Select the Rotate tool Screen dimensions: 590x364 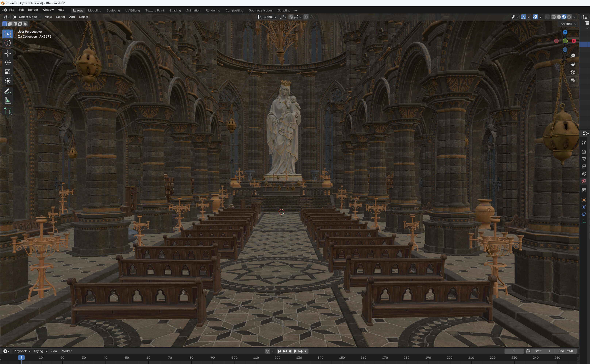tap(8, 63)
